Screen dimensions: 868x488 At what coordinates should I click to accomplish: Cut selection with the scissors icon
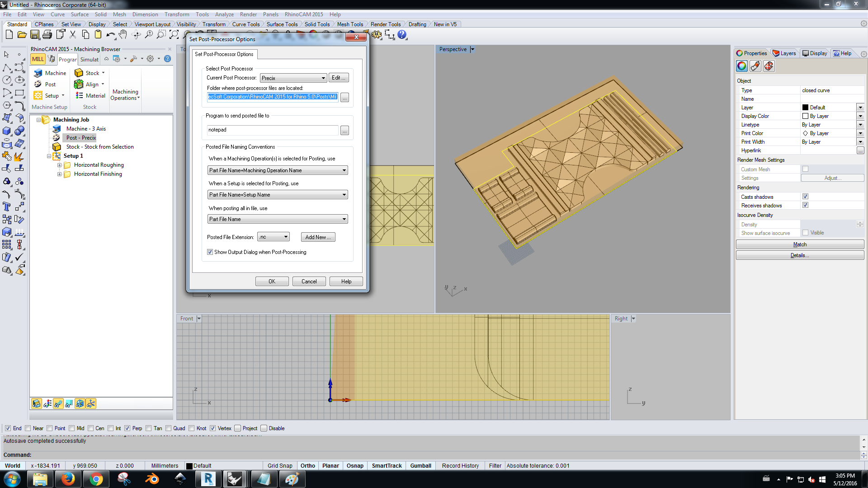73,35
